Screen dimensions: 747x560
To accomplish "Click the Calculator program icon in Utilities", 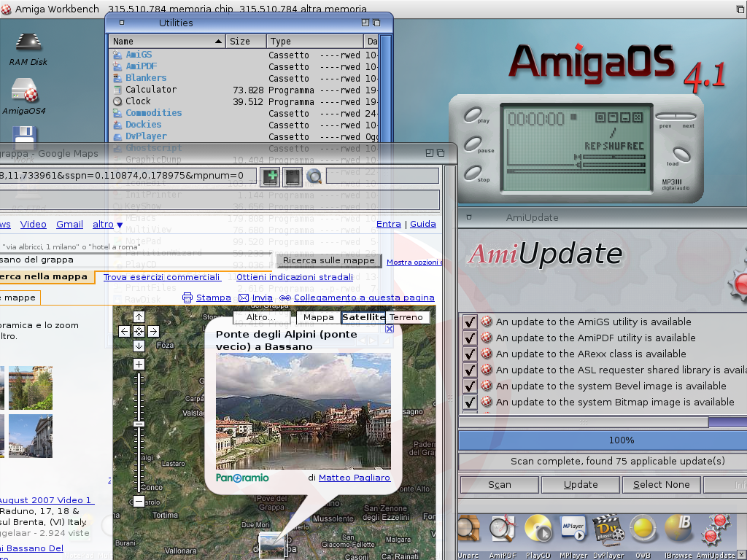I will click(117, 90).
